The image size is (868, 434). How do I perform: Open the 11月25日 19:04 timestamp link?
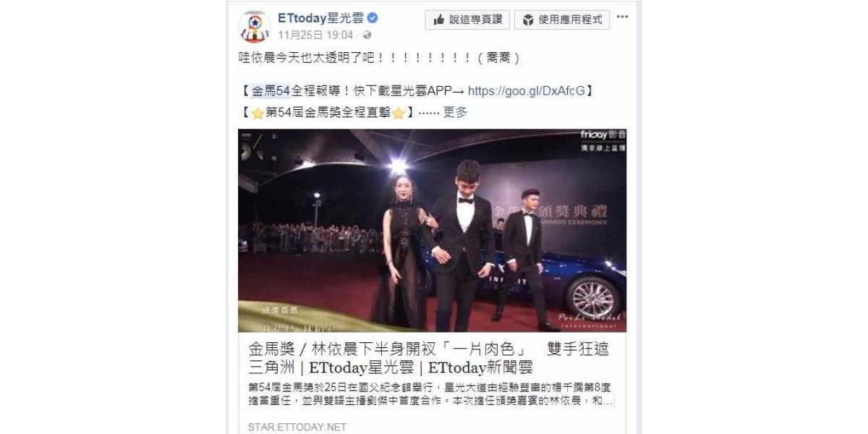point(315,35)
